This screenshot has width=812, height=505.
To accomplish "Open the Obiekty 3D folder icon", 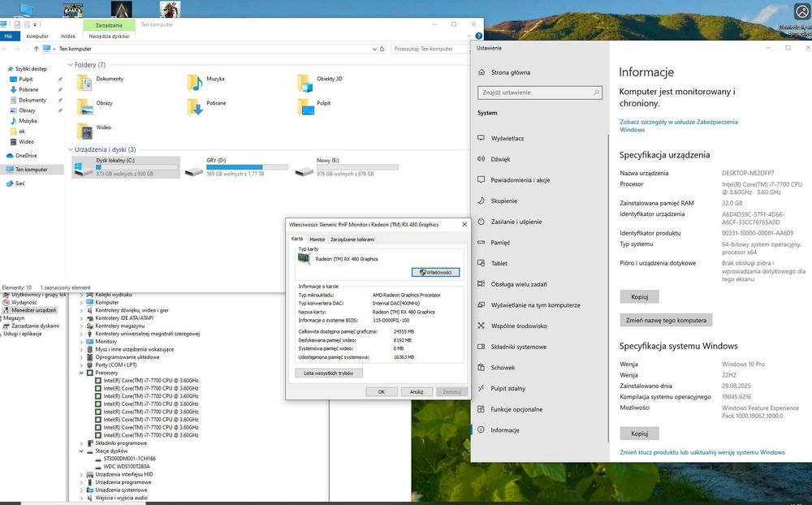I will coord(305,82).
